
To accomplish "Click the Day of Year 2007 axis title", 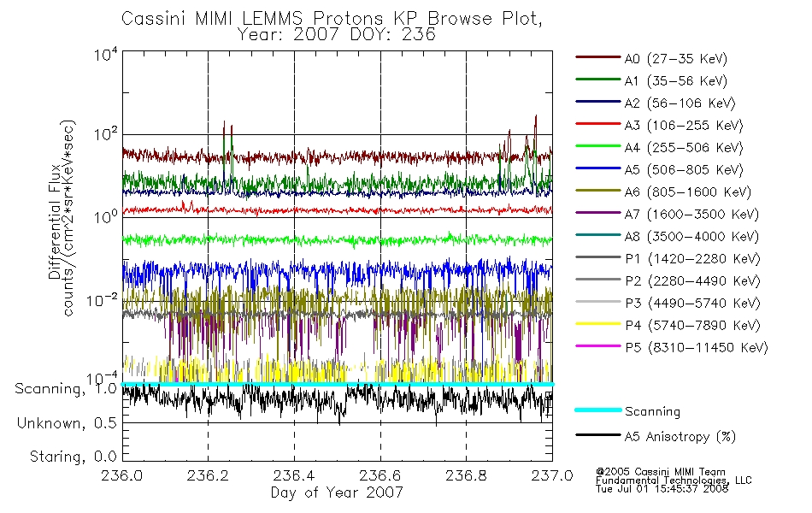I will 337,492.
